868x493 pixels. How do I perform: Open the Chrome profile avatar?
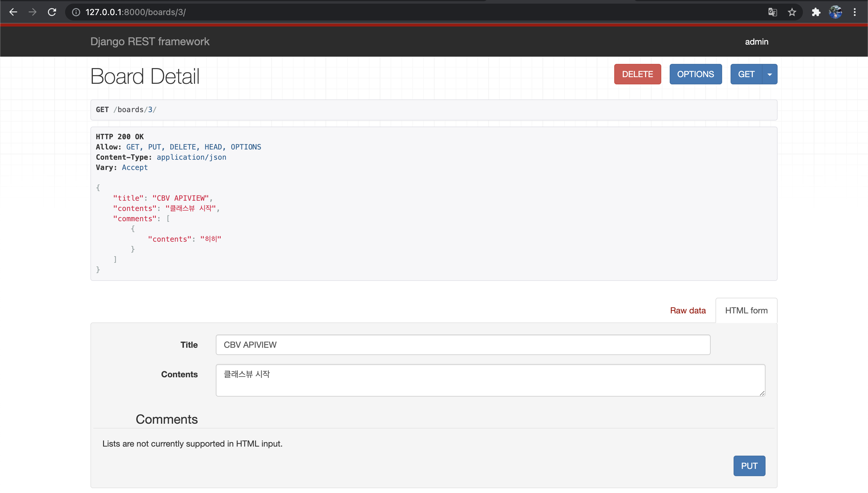click(x=835, y=12)
